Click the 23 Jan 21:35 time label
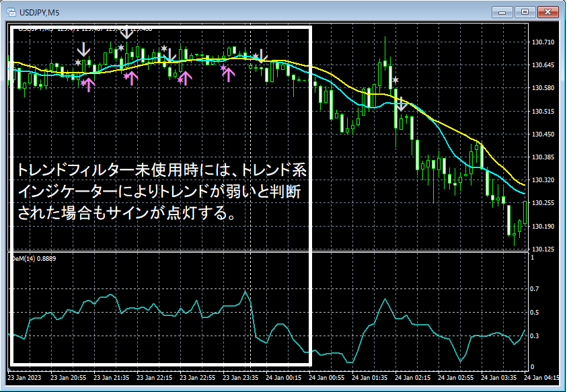Viewport: 567px width, 392px height. click(112, 377)
